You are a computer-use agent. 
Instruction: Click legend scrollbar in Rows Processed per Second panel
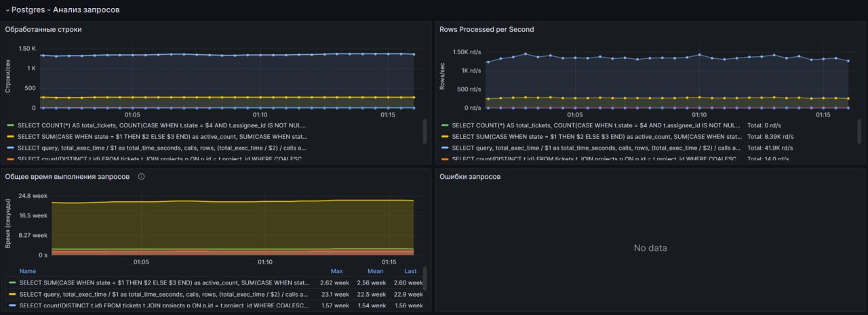(x=860, y=130)
